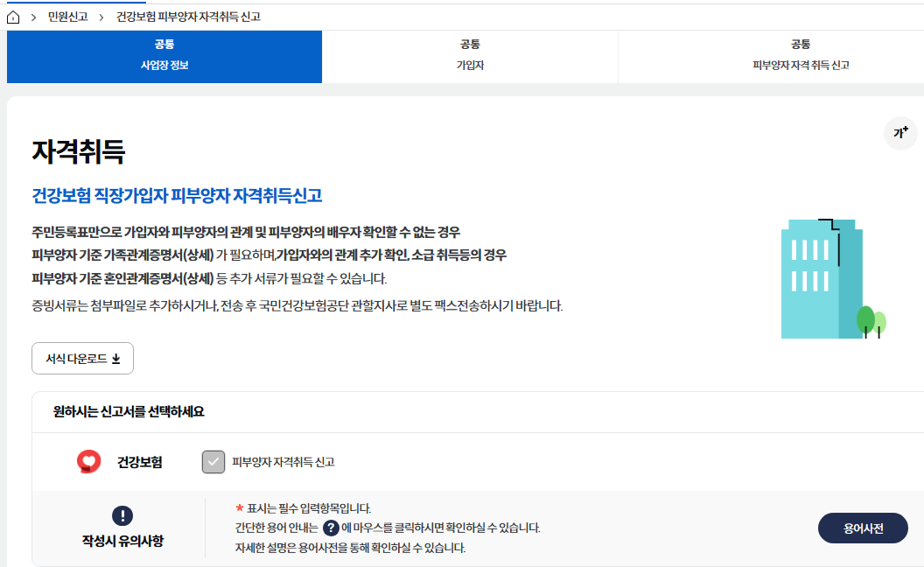The width and height of the screenshot is (924, 567).
Task: Open 건강보험 피부양자 자격취득 신고 breadcrumb
Action: click(188, 17)
